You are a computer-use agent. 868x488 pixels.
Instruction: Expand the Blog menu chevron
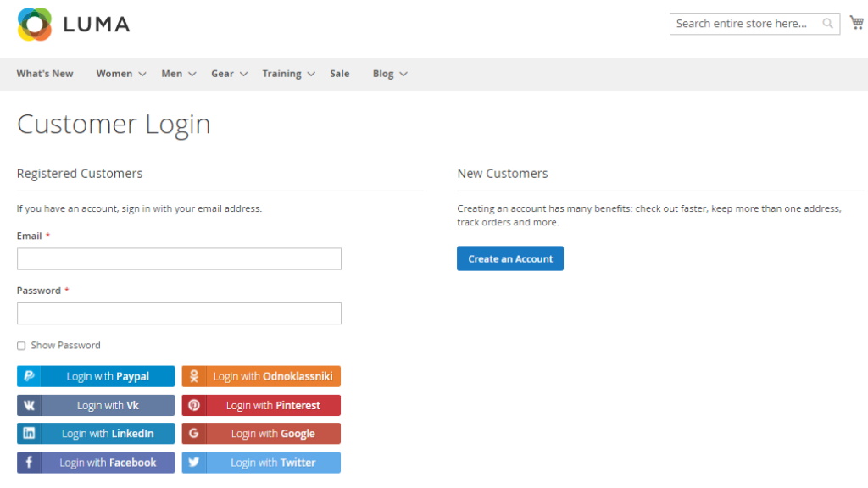pyautogui.click(x=403, y=75)
